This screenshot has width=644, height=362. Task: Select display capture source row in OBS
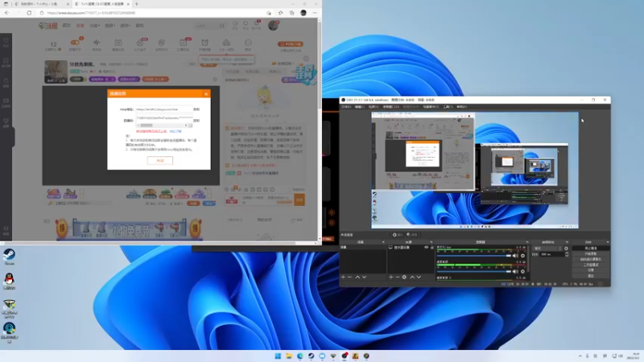[x=411, y=248]
